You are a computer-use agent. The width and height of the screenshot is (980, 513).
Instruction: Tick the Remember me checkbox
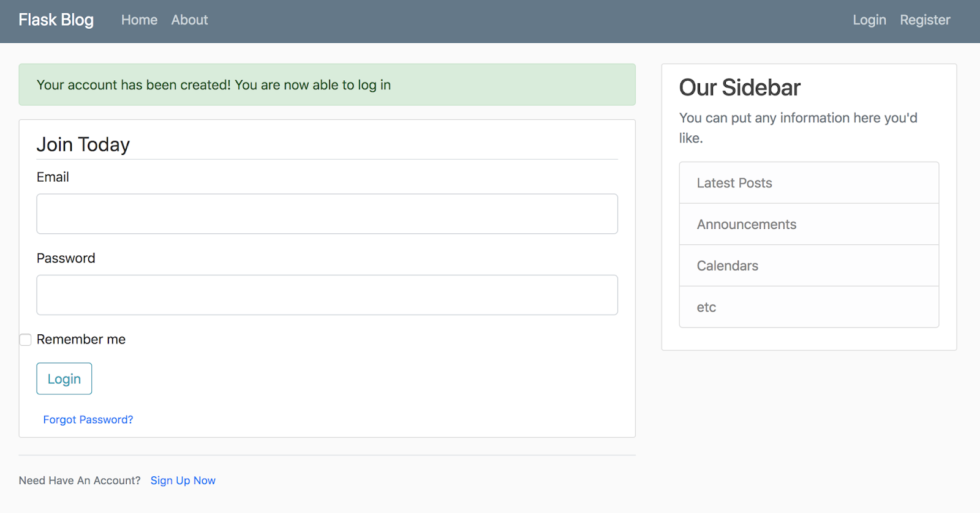(26, 340)
